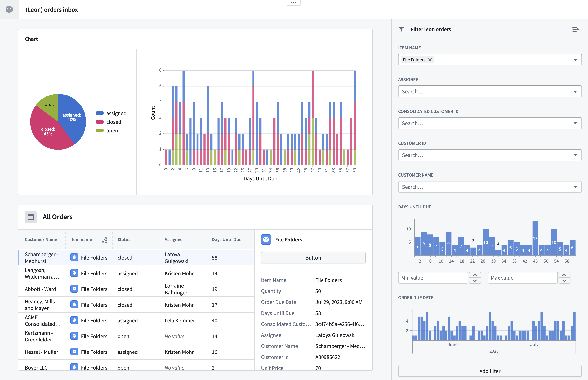Open the Item Name dropdown arrow

[575, 60]
